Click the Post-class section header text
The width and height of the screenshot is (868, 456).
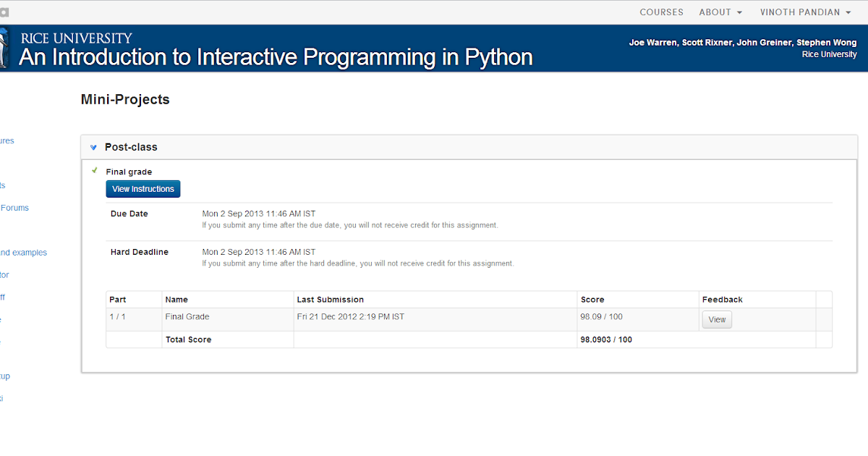(131, 147)
